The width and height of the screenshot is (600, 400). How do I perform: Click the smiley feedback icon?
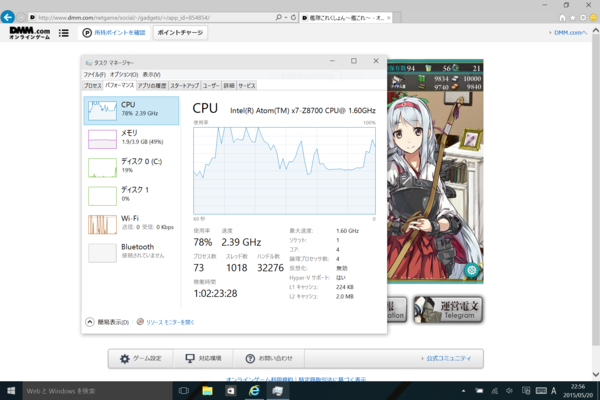(x=593, y=18)
